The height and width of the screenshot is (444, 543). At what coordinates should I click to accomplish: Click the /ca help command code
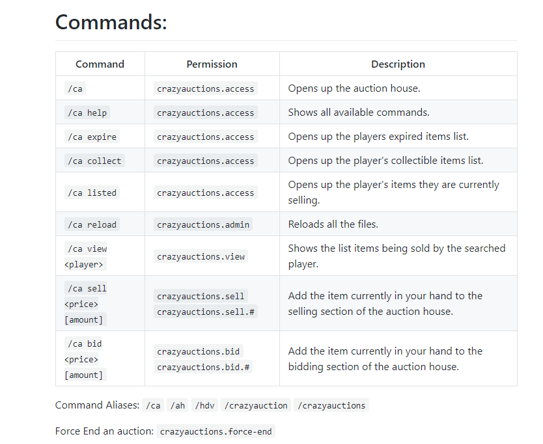tap(87, 113)
